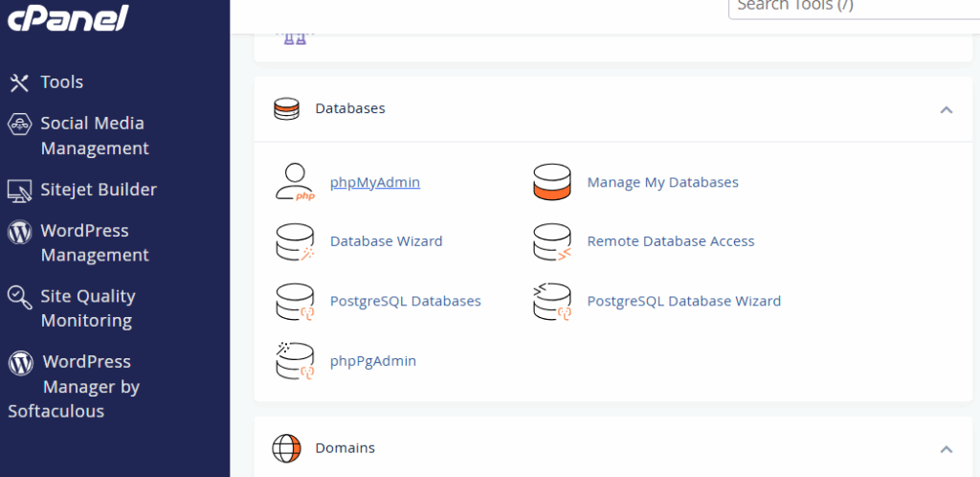980x477 pixels.
Task: Click the Domains globe icon
Action: 286,448
